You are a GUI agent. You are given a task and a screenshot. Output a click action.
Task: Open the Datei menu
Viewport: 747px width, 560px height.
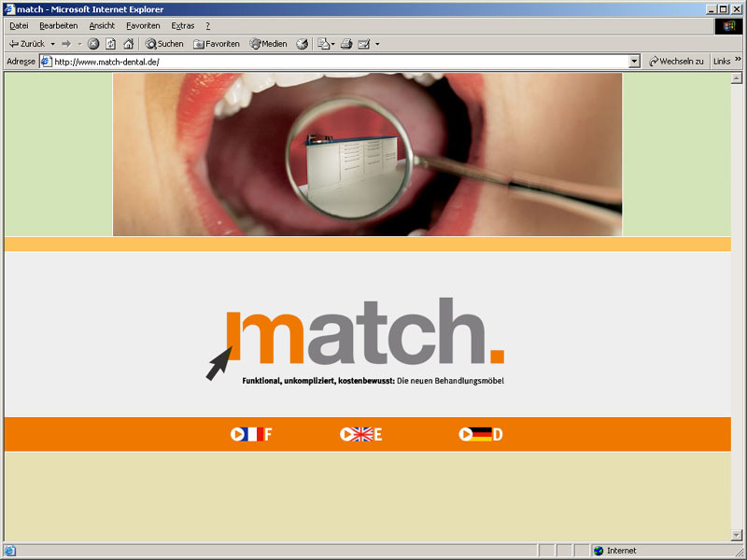[x=19, y=25]
